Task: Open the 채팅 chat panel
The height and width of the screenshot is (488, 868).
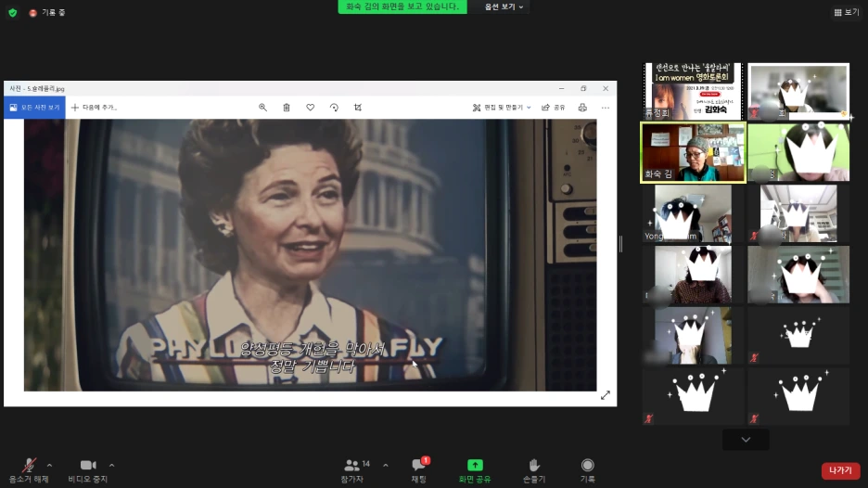Action: pyautogui.click(x=419, y=470)
